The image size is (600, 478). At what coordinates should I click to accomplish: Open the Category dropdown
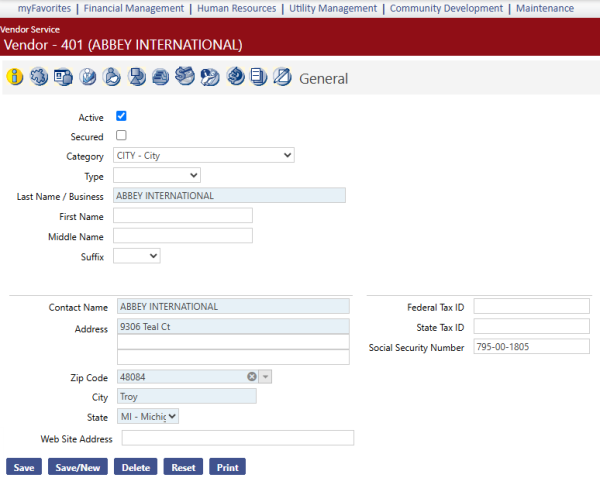pyautogui.click(x=204, y=155)
